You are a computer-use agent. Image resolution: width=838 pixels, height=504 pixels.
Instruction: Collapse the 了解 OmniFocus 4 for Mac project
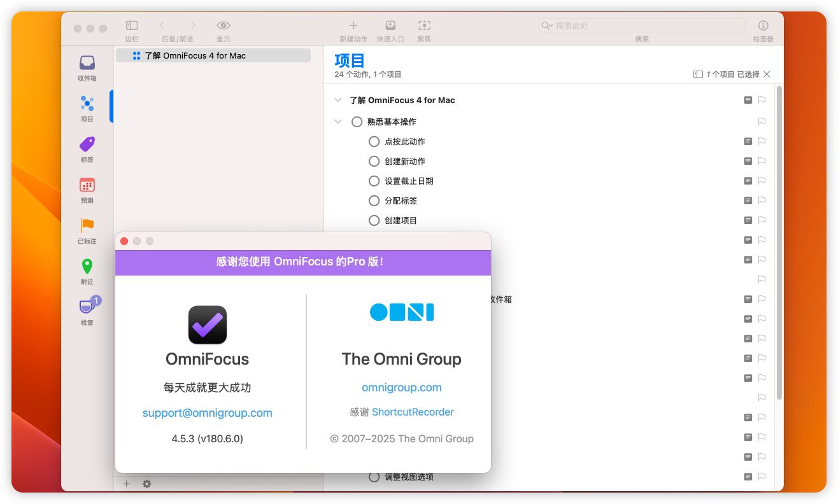coord(338,101)
